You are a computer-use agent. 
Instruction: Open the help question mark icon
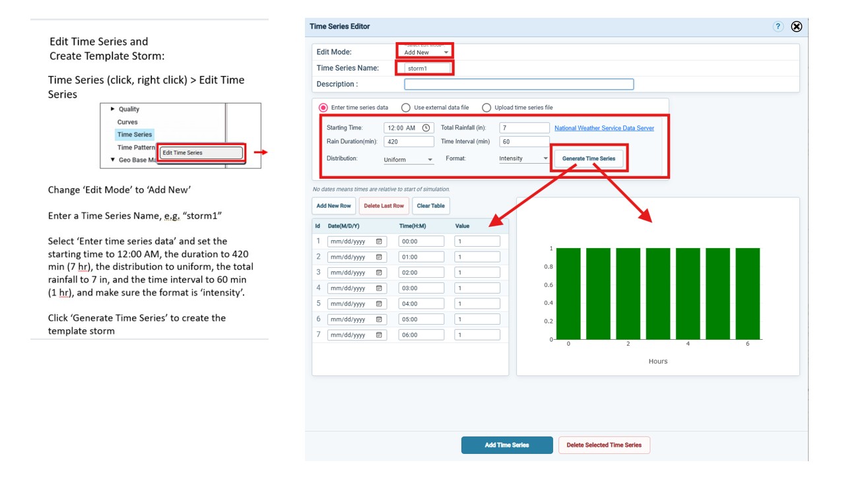click(x=778, y=26)
